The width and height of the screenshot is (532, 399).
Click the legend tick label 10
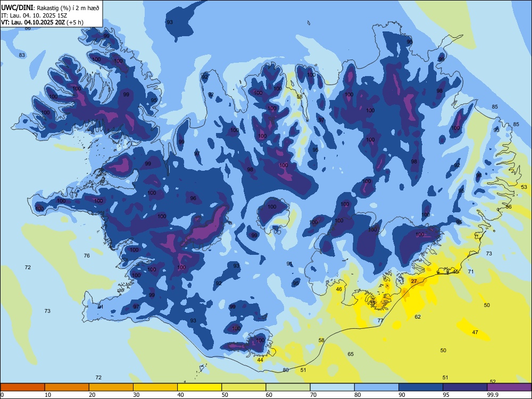(48, 395)
